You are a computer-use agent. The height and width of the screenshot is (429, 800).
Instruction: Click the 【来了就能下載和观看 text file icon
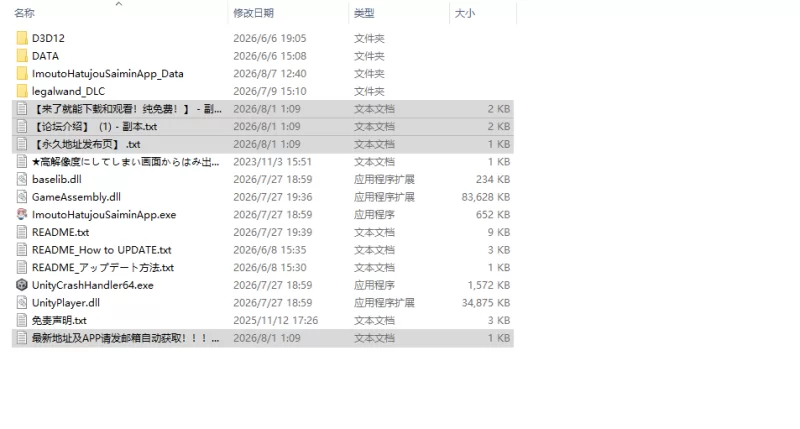click(x=21, y=109)
